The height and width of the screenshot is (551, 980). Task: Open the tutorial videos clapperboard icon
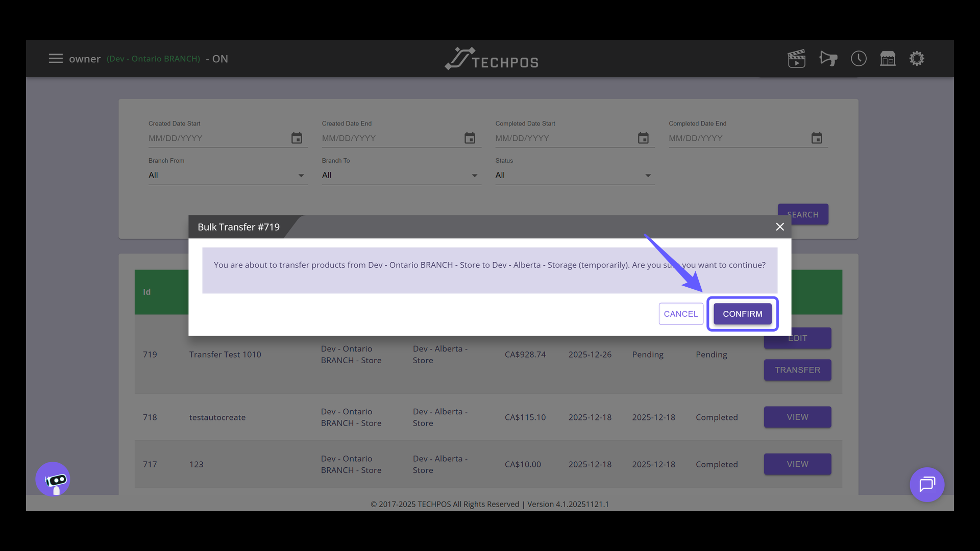pyautogui.click(x=797, y=58)
